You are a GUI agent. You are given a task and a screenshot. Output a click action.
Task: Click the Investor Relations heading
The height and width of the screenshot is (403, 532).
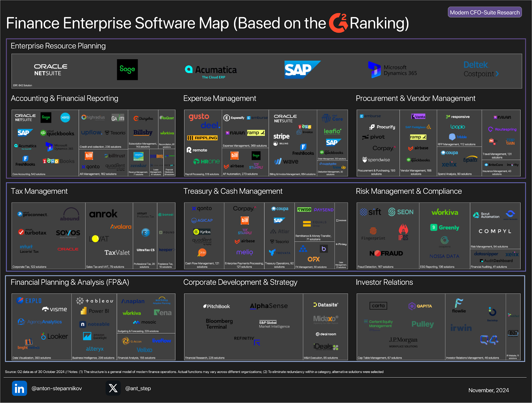[384, 282]
